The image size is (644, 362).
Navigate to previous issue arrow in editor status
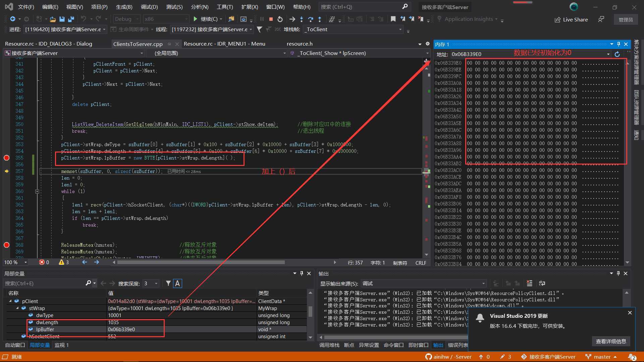click(x=85, y=262)
